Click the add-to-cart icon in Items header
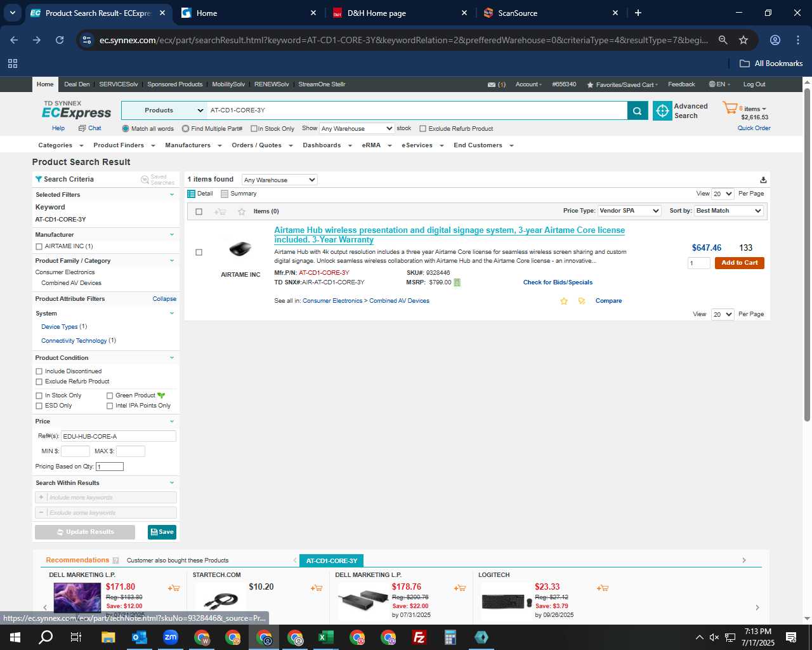Viewport: 812px width, 650px height. (x=220, y=211)
